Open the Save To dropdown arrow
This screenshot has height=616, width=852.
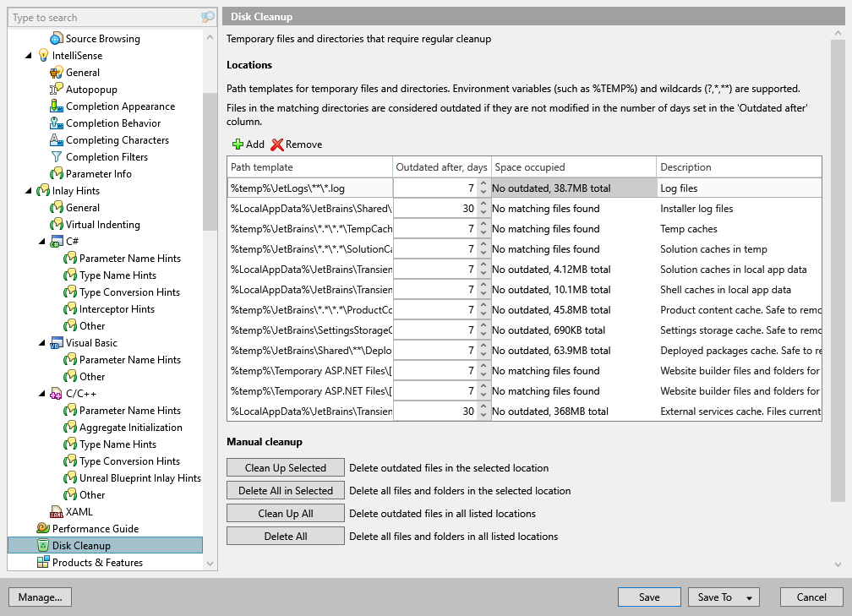coord(749,597)
